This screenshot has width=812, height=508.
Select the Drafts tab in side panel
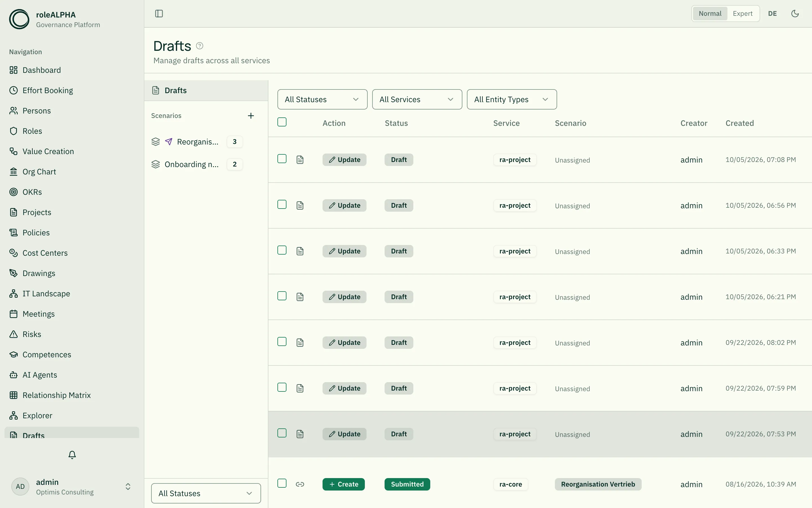coord(206,90)
